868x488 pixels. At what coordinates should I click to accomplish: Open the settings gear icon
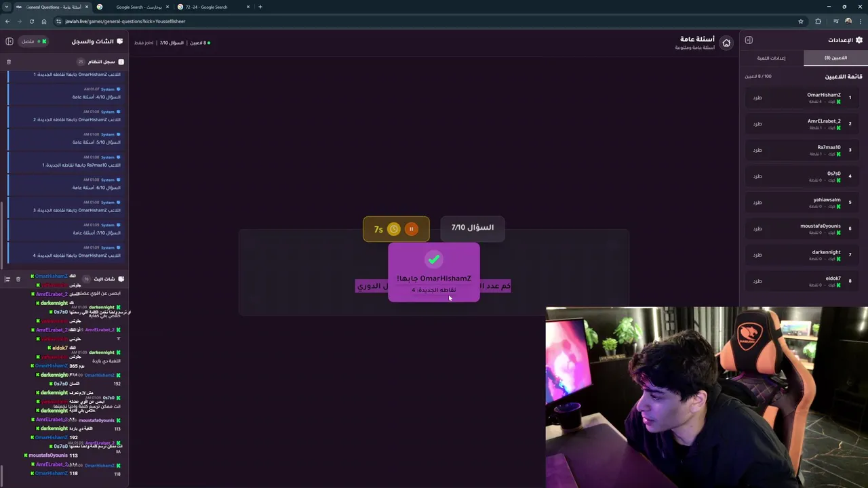(859, 40)
